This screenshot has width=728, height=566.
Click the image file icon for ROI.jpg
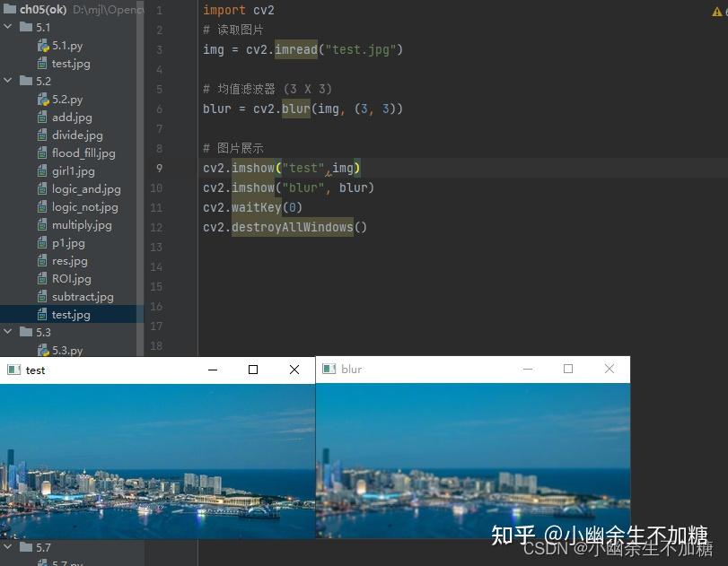[x=42, y=278]
